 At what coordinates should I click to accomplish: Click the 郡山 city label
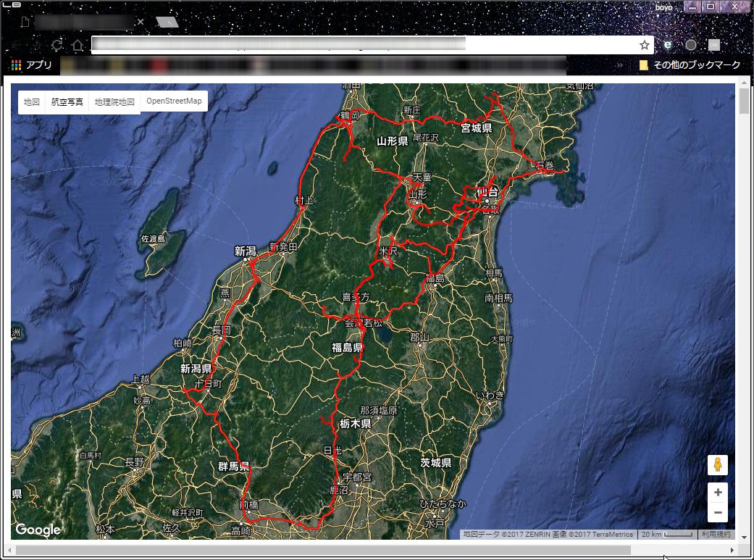(x=419, y=338)
